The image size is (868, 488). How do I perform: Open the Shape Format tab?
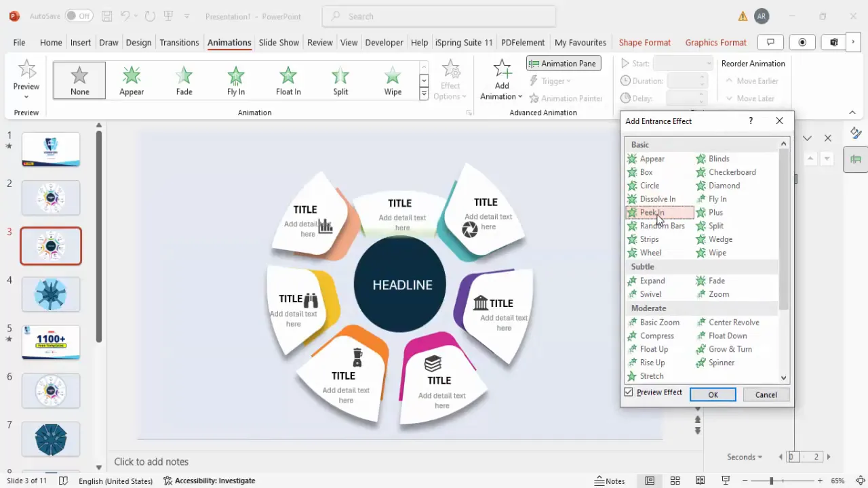click(644, 42)
